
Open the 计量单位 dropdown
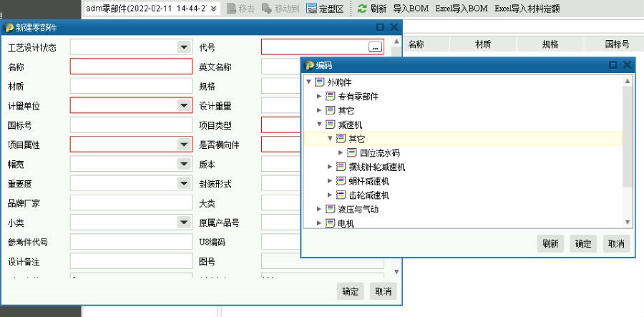[x=183, y=105]
